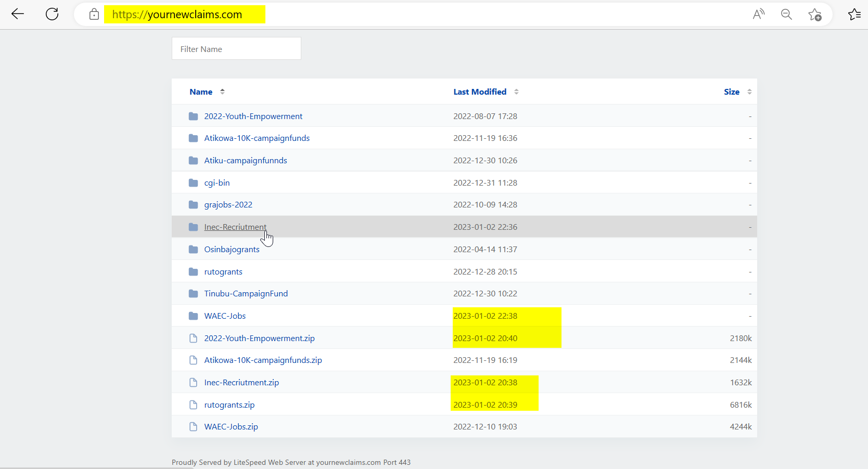Image resolution: width=868 pixels, height=469 pixels.
Task: Click the folder icon beside Osinbajogrants
Action: pyautogui.click(x=193, y=249)
